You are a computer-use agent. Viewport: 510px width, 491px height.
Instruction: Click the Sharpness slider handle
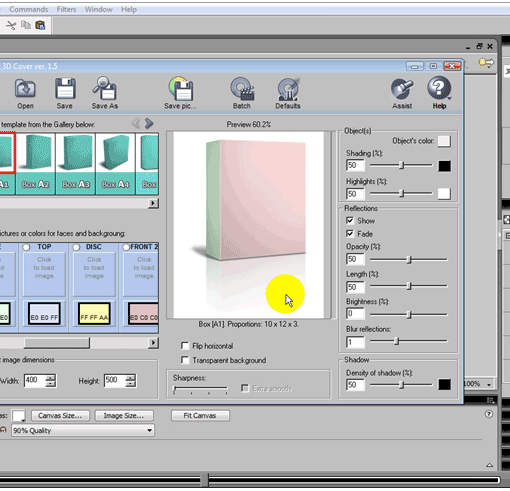pyautogui.click(x=174, y=389)
